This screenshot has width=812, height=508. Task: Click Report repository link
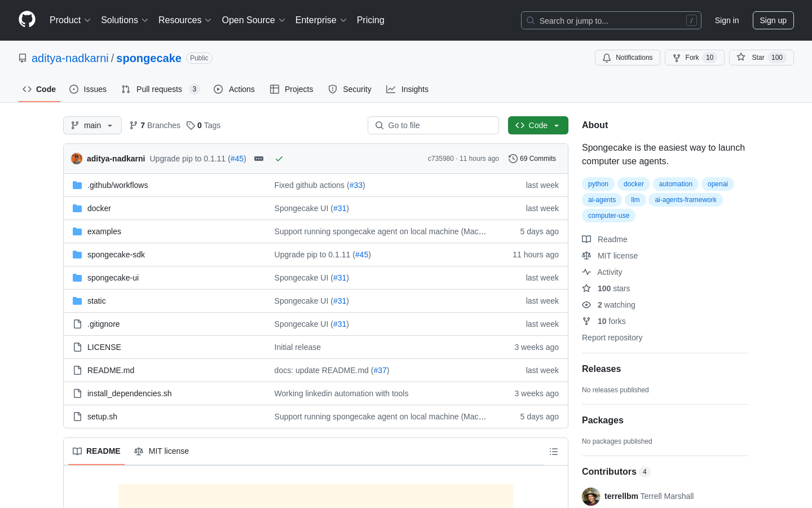612,338
